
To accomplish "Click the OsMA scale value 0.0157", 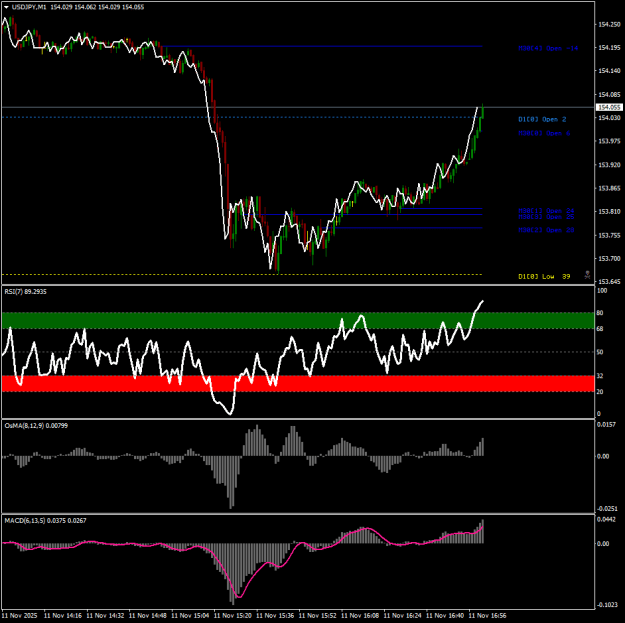I will click(x=606, y=425).
